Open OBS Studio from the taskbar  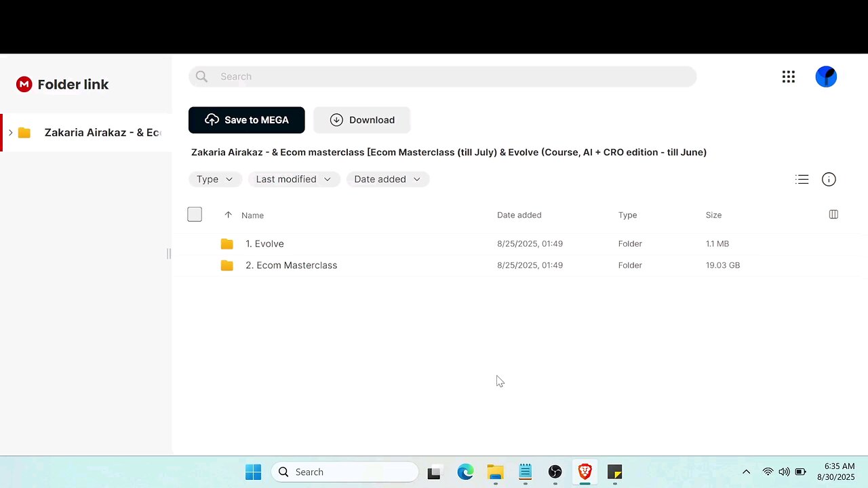click(x=555, y=472)
